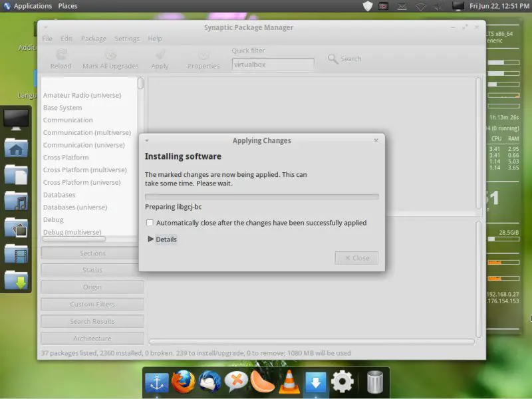The image size is (532, 399).
Task: Open the Applying Changes window menu arrow
Action: pyautogui.click(x=147, y=140)
